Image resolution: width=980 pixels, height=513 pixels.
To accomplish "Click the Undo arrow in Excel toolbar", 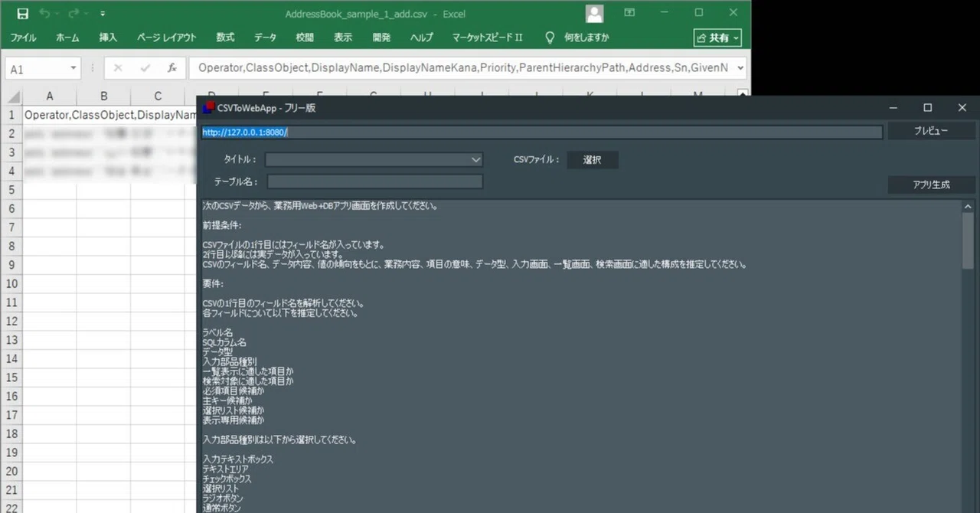I will pyautogui.click(x=44, y=14).
